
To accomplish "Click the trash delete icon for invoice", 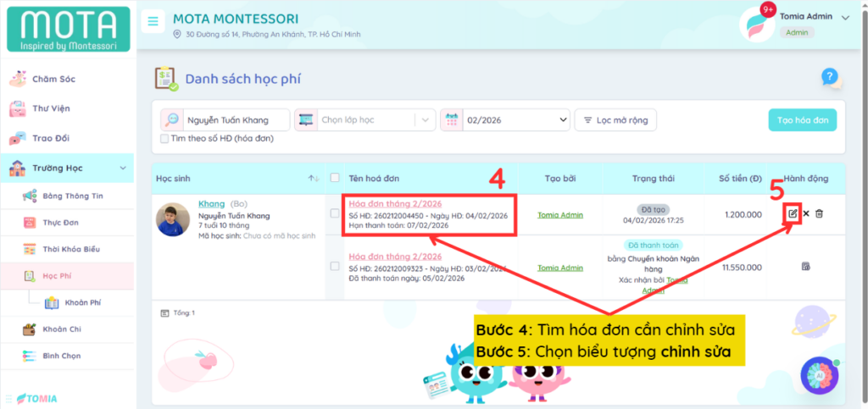I will click(x=819, y=213).
